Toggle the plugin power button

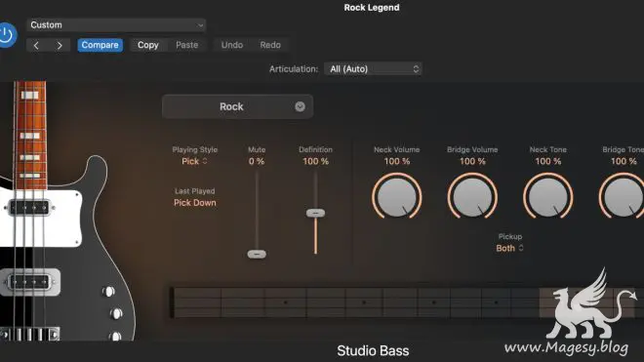coord(6,34)
